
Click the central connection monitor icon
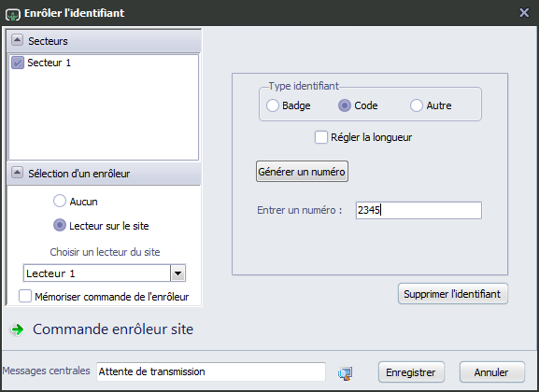coord(345,373)
